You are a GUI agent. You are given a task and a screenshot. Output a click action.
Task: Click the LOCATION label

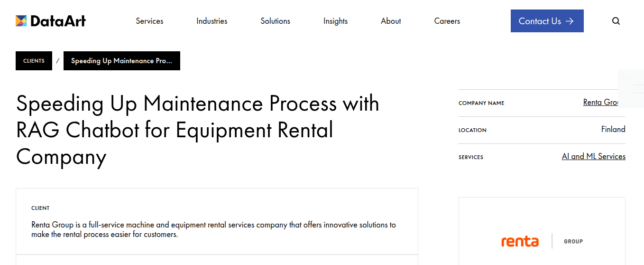point(472,130)
